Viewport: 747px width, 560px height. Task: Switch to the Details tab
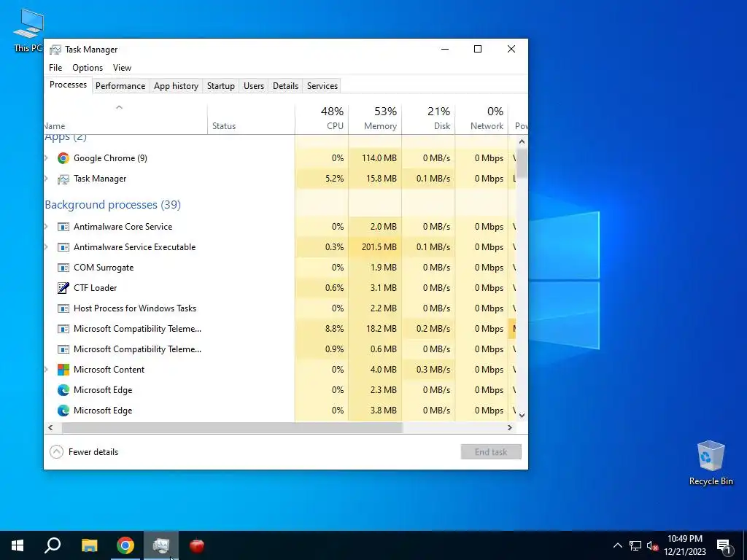click(285, 86)
